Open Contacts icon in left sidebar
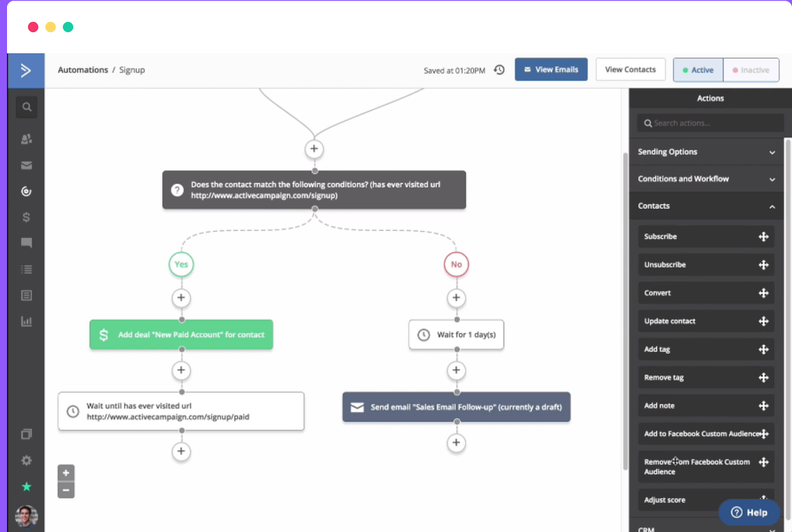Viewport: 792px width, 532px height. 27,139
